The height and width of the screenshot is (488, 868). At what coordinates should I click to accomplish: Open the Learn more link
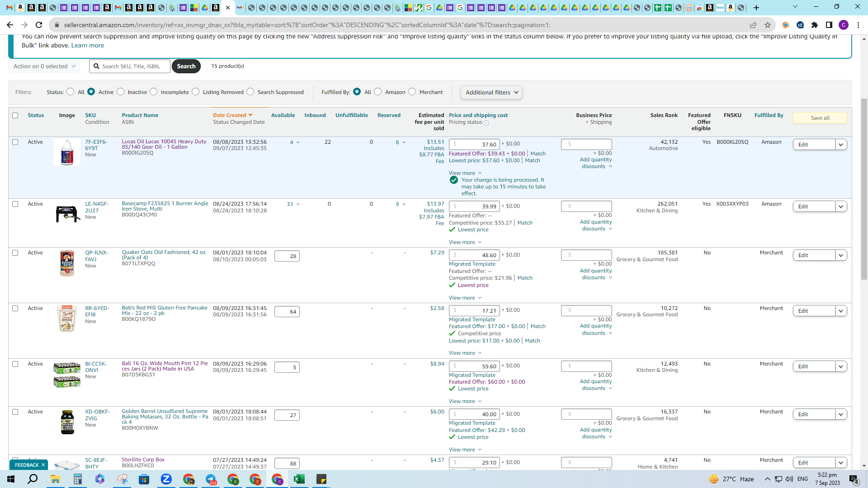(x=87, y=45)
